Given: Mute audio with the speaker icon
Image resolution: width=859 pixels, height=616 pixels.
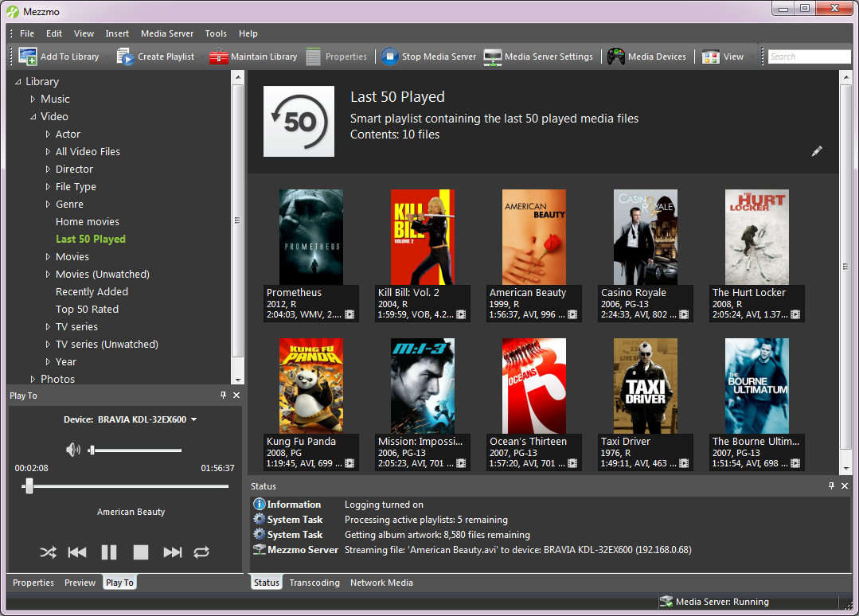Looking at the screenshot, I should point(72,449).
